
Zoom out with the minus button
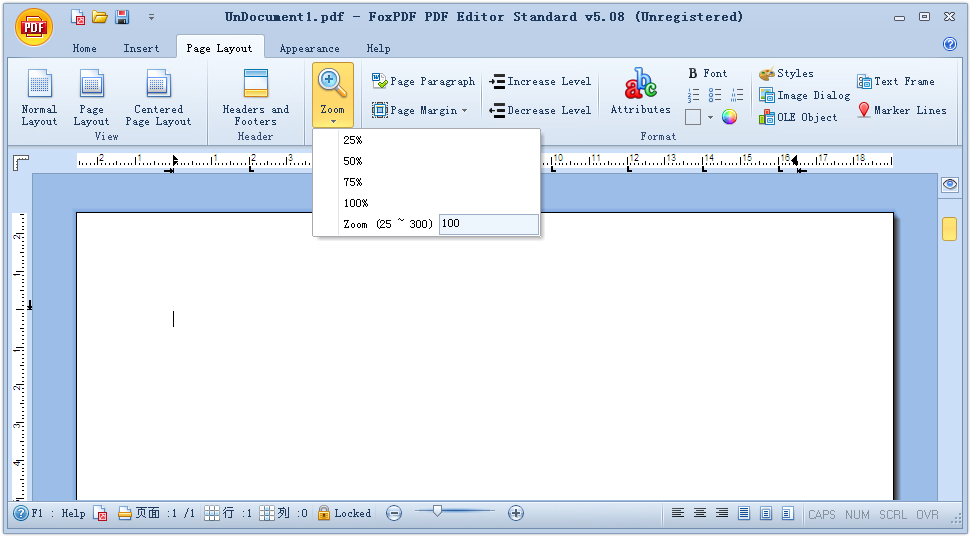coord(394,513)
